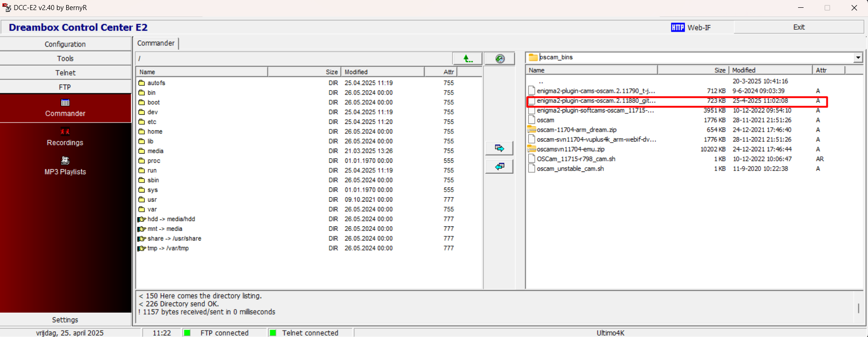
Task: Open the Commander section in sidebar
Action: pyautogui.click(x=65, y=108)
